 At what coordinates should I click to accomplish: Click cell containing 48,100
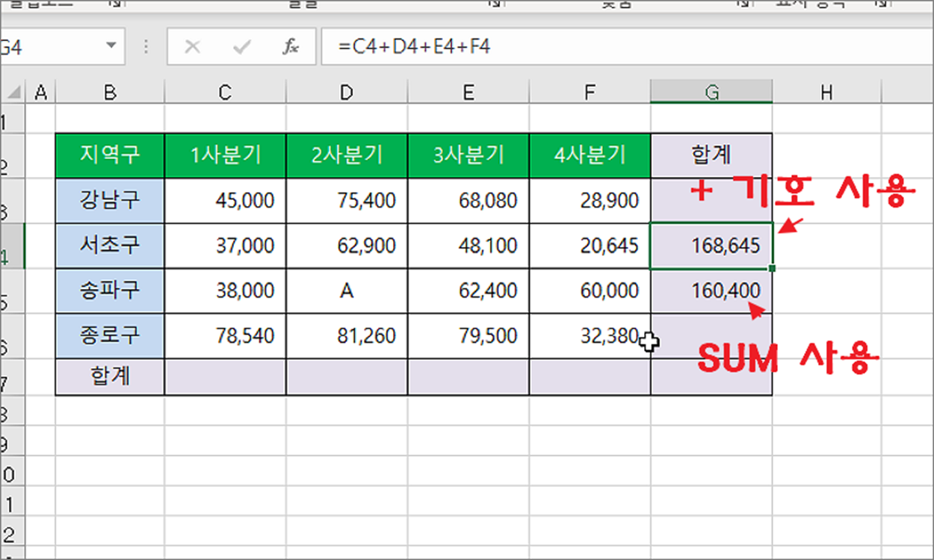468,246
